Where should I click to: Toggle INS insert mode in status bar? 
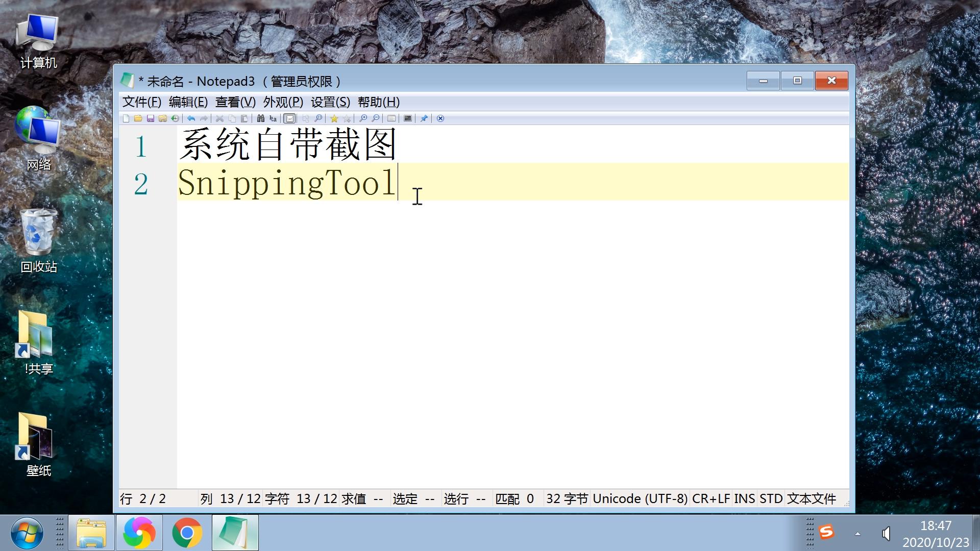click(744, 498)
